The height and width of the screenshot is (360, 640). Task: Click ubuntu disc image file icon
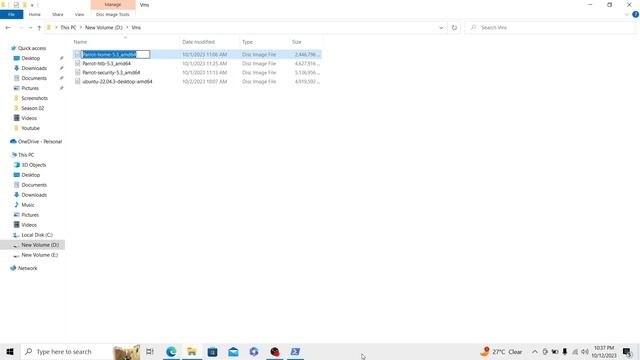78,81
